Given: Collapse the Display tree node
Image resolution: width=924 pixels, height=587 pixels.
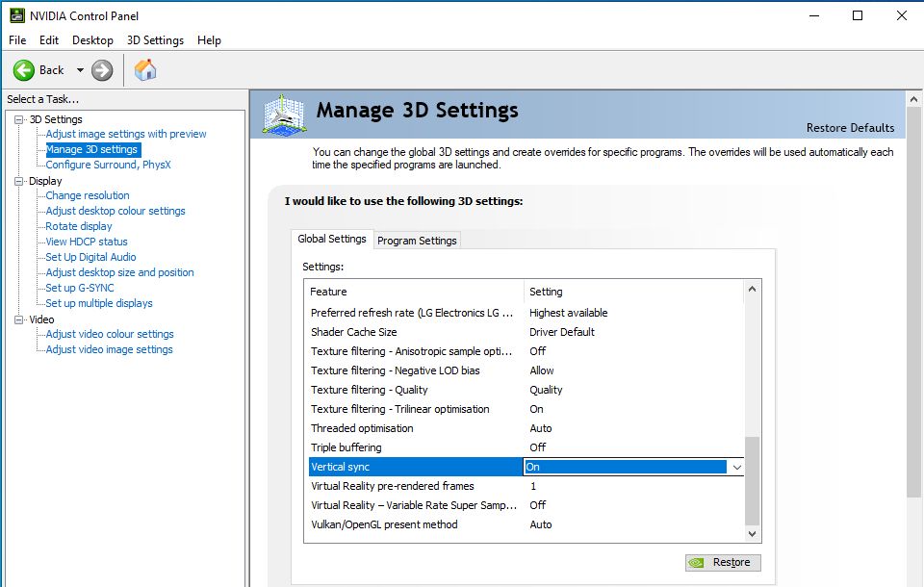Looking at the screenshot, I should point(18,181).
